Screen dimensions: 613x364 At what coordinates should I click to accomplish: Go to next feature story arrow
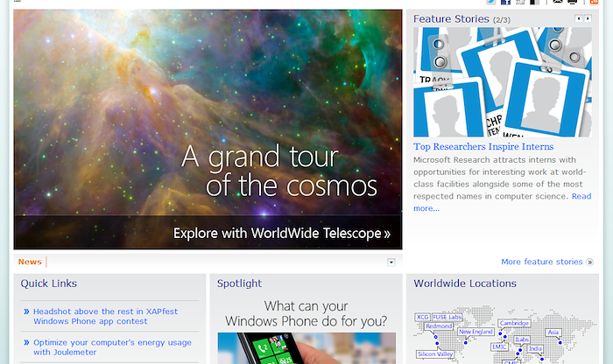(x=588, y=18)
